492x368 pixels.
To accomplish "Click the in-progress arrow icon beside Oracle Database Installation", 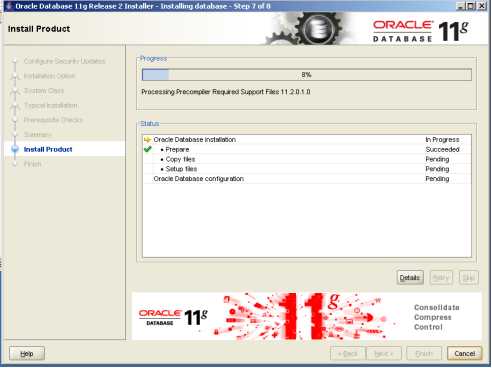I will (147, 140).
